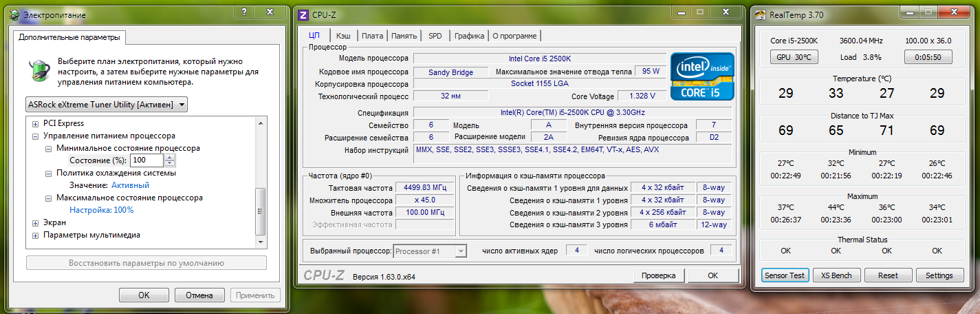This screenshot has width=980, height=314.
Task: Click the Reset button in RealTemp
Action: point(888,275)
